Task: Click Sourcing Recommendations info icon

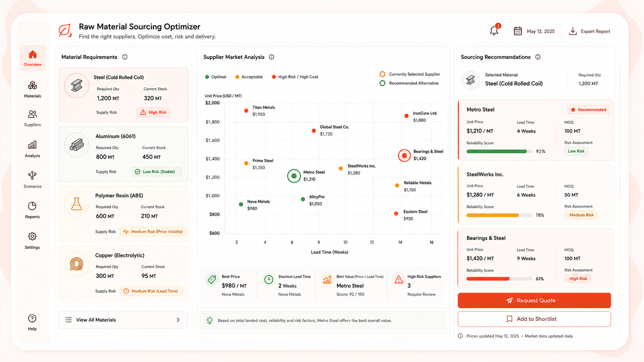Action: tap(538, 57)
